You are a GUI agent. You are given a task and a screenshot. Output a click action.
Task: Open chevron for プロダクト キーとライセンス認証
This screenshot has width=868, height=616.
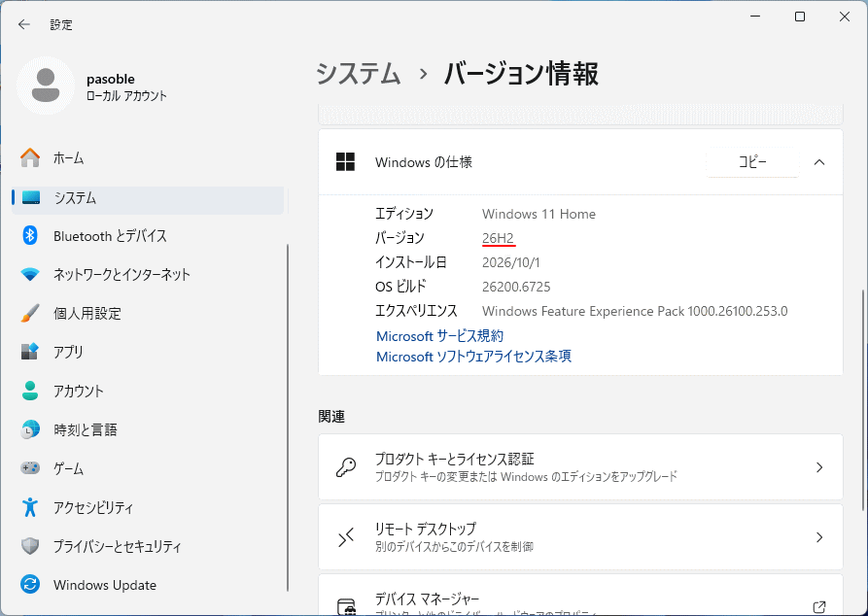point(819,467)
